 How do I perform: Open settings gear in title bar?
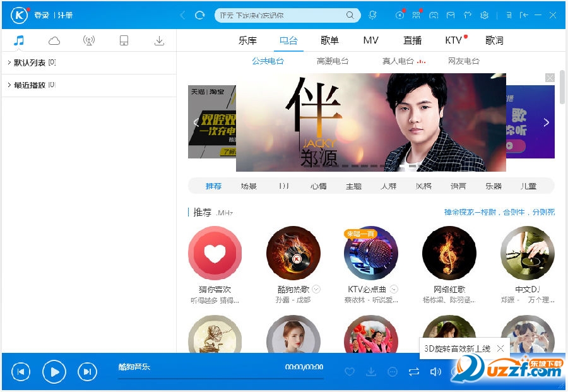(x=484, y=15)
